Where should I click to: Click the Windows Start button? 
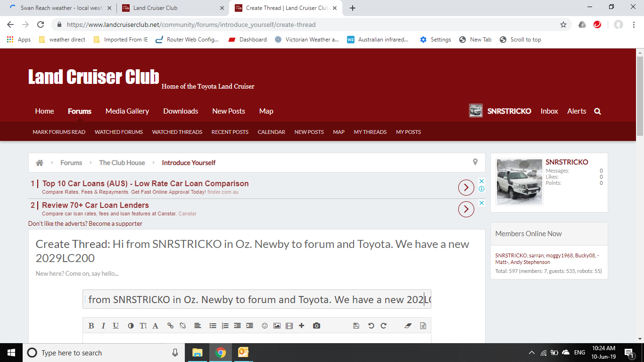(11, 353)
